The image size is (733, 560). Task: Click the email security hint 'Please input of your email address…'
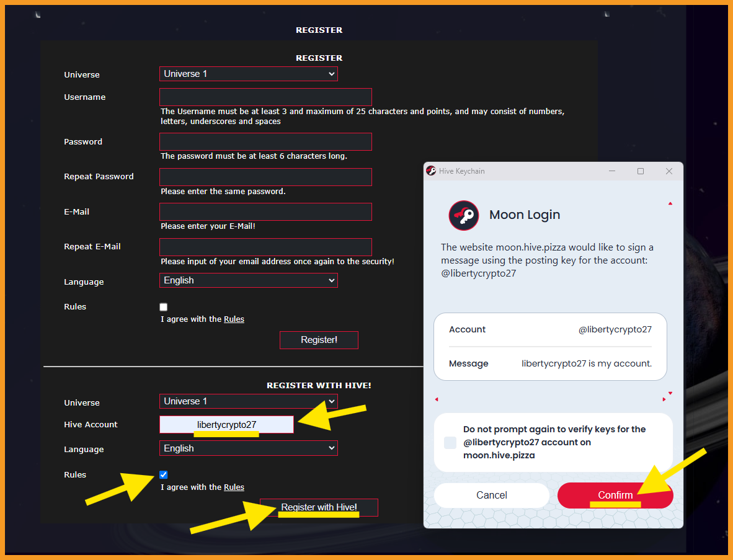[x=278, y=262]
